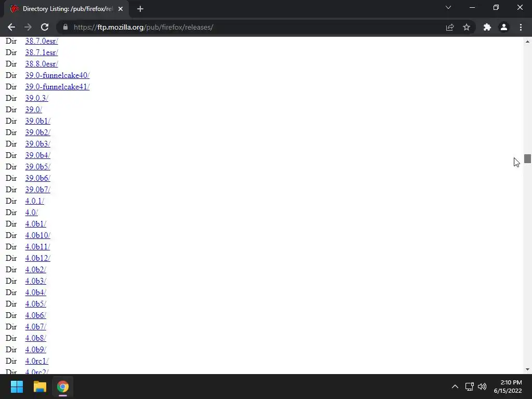Click the browser forward arrow
The width and height of the screenshot is (532, 399).
[28, 27]
